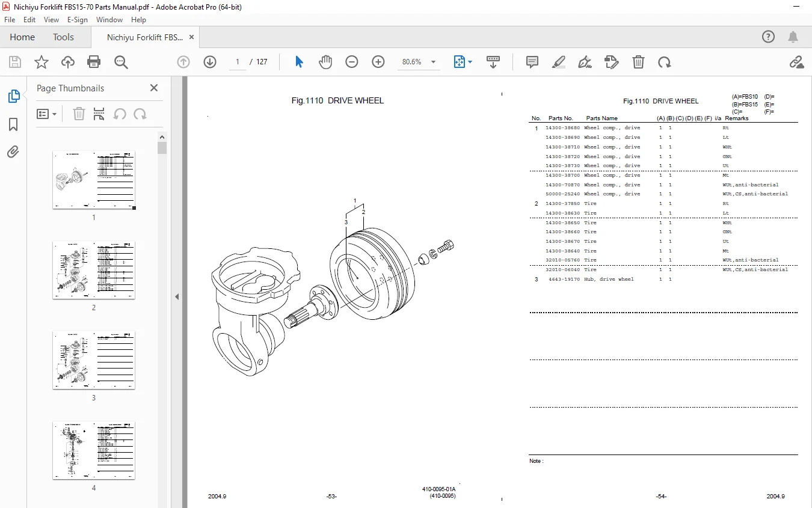Viewport: 812px width, 508px height.
Task: Click the thumbnail panel page-split icon
Action: tap(99, 114)
